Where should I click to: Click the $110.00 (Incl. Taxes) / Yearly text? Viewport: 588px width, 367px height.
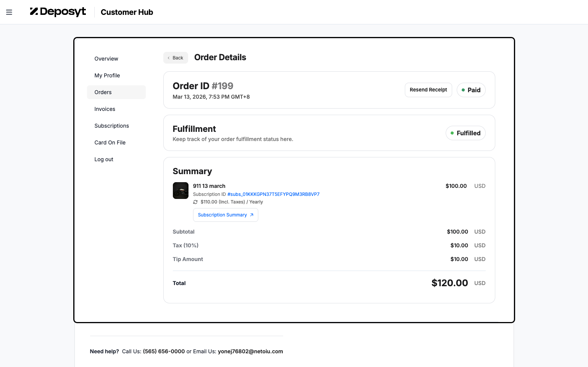[232, 202]
